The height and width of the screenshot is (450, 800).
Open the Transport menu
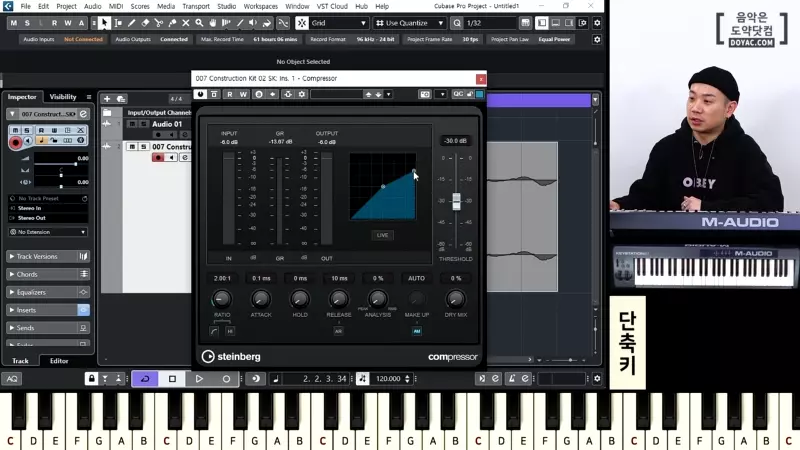(196, 6)
